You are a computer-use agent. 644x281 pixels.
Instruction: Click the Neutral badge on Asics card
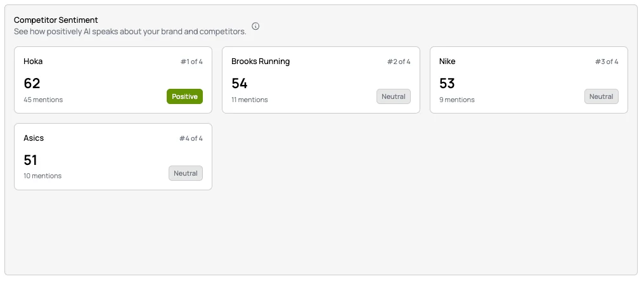pos(186,173)
